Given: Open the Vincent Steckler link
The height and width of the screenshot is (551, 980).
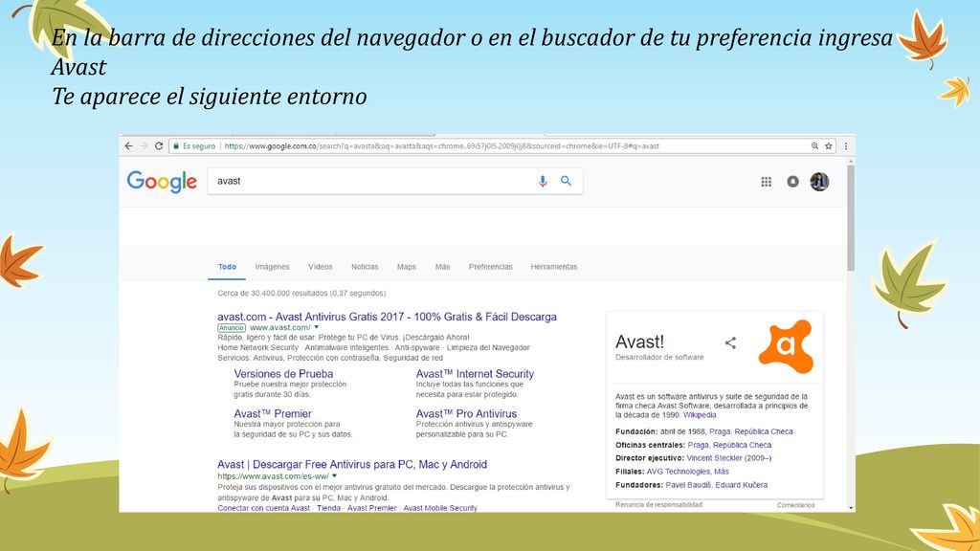Looking at the screenshot, I should (714, 458).
